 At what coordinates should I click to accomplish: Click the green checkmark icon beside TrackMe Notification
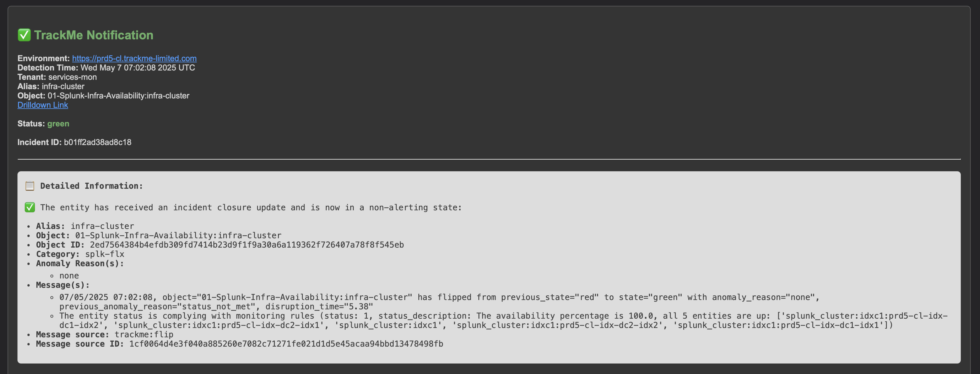tap(24, 35)
